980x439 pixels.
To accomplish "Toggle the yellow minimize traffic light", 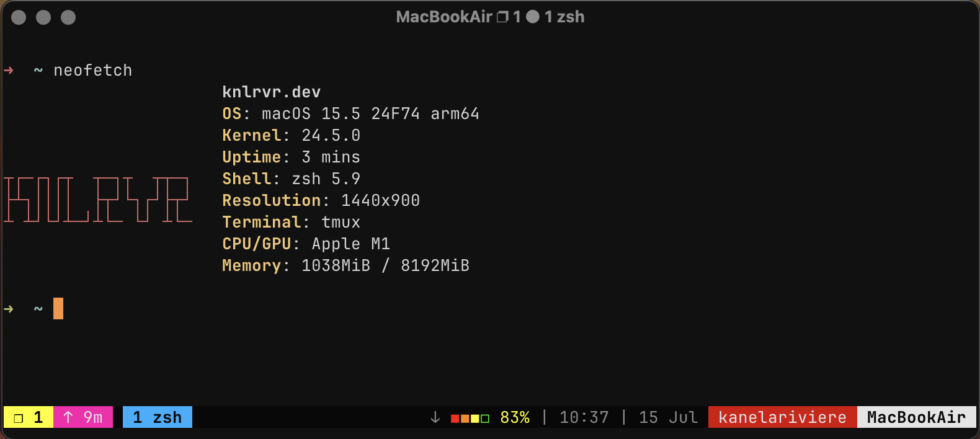I will (x=43, y=17).
